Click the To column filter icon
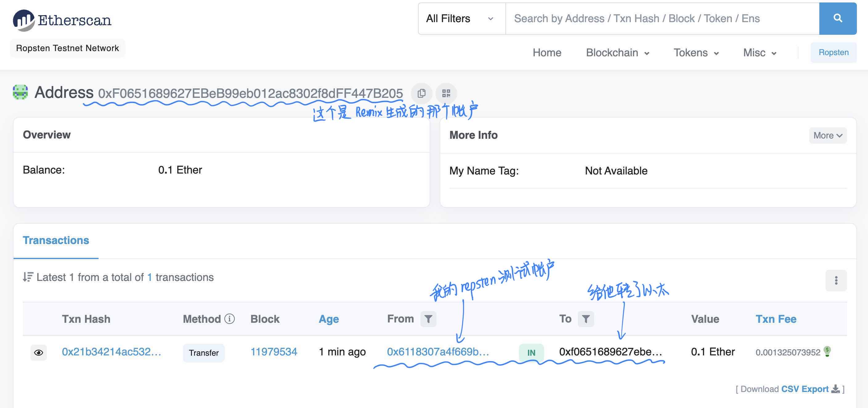The height and width of the screenshot is (408, 868). 586,319
